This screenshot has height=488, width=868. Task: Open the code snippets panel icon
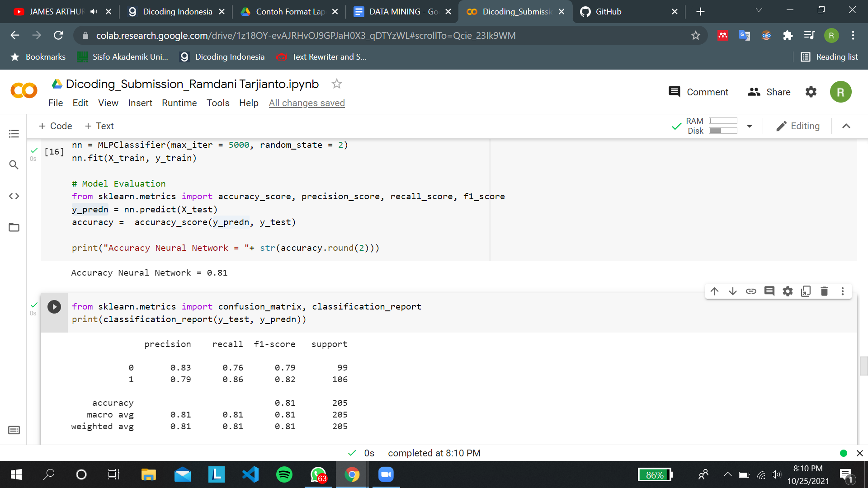(14, 196)
